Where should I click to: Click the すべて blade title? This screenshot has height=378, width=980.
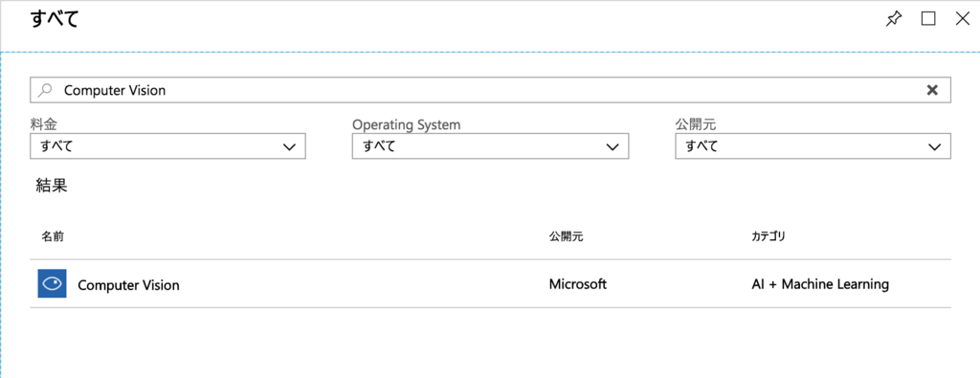55,19
